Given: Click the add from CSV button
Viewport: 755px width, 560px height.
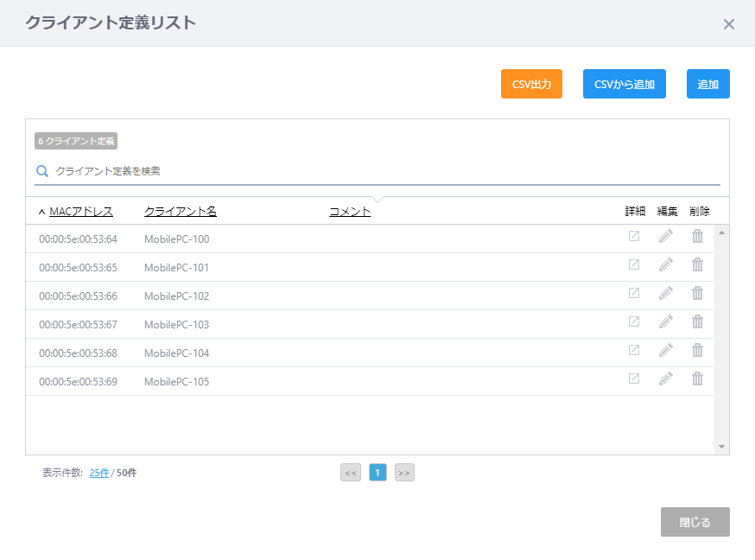Looking at the screenshot, I should (x=624, y=84).
